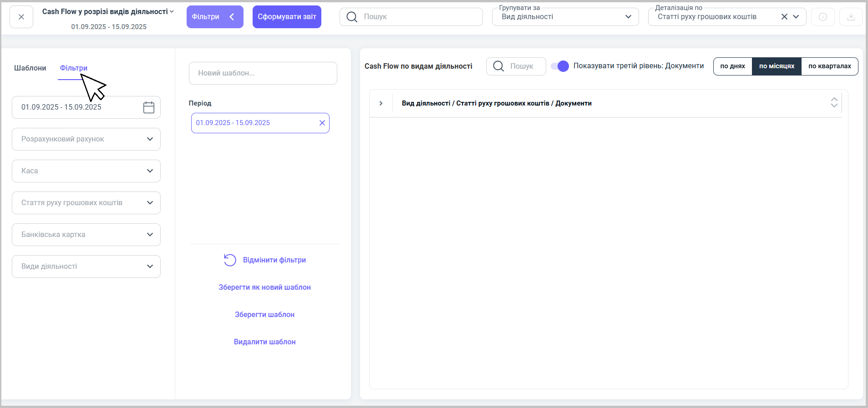Click the Новий шаблон input field
Image resolution: width=868 pixels, height=408 pixels.
tap(263, 73)
